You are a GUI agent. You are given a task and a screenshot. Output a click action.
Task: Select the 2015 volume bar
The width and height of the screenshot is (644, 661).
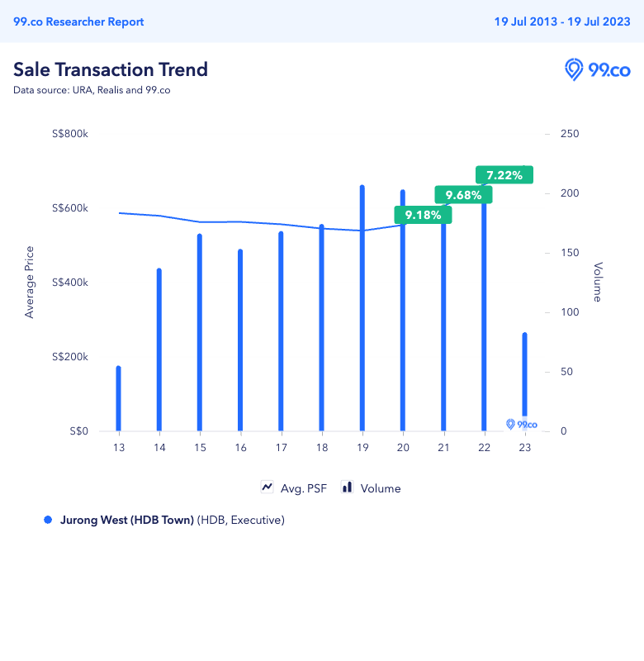[200, 332]
